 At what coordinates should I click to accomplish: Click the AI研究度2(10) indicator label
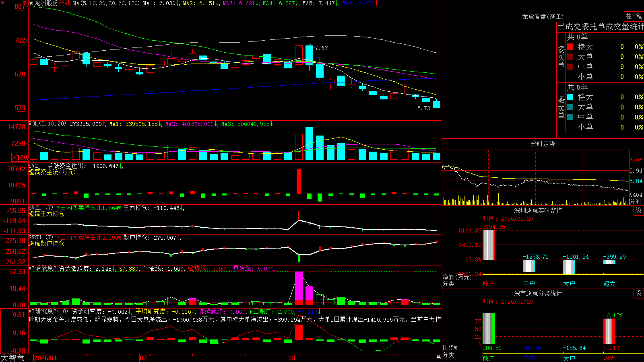49,311
